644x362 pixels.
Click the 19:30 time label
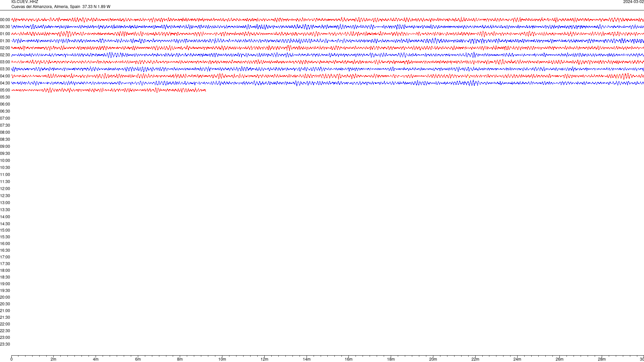(5, 291)
